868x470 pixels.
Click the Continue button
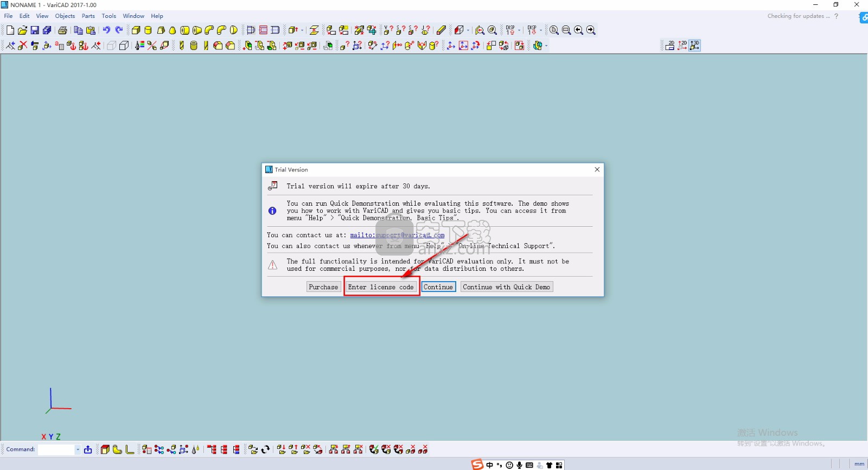(x=438, y=287)
